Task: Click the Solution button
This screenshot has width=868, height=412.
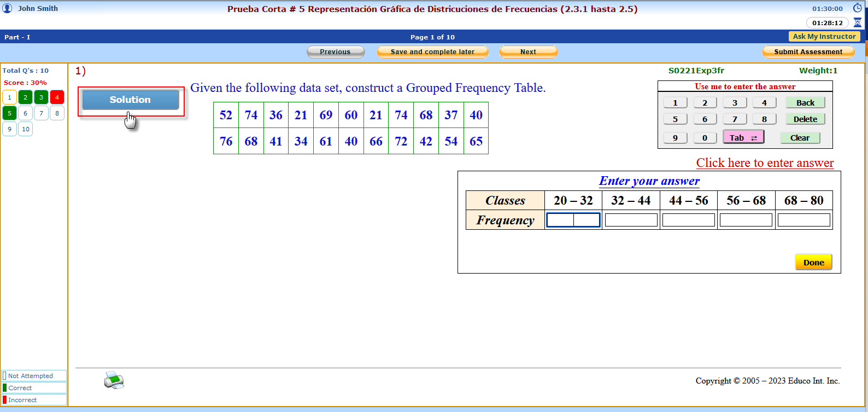Action: (130, 100)
